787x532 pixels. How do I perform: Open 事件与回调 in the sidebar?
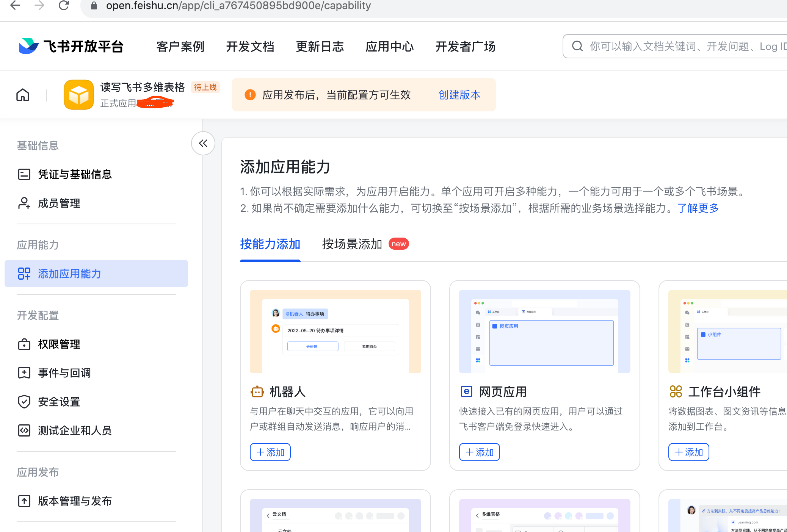pos(64,373)
